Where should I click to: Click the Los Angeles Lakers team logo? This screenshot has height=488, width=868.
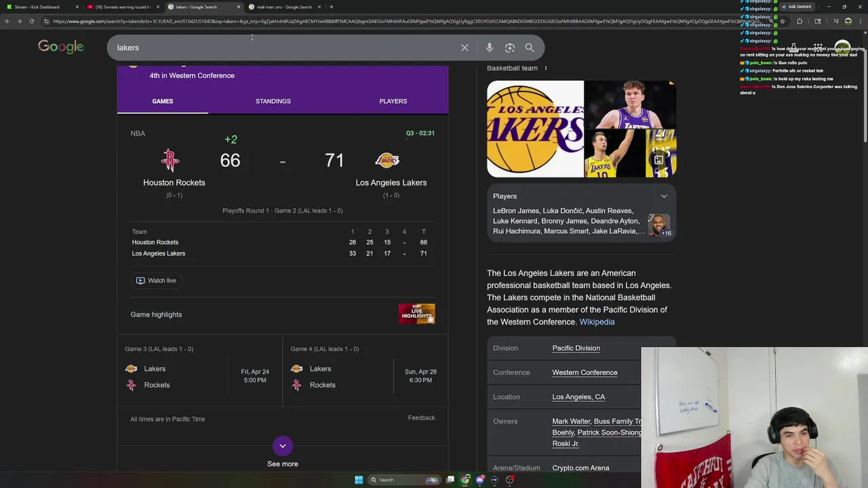387,160
